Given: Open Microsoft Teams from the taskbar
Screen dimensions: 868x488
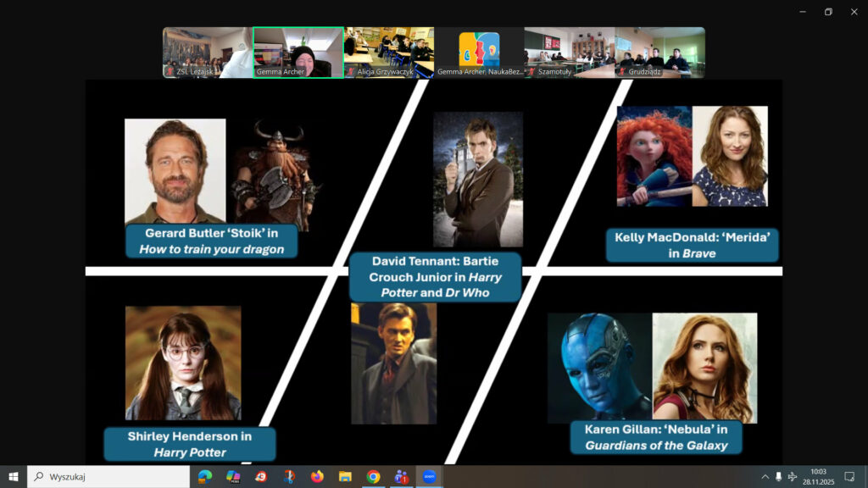Looking at the screenshot, I should coord(401,477).
